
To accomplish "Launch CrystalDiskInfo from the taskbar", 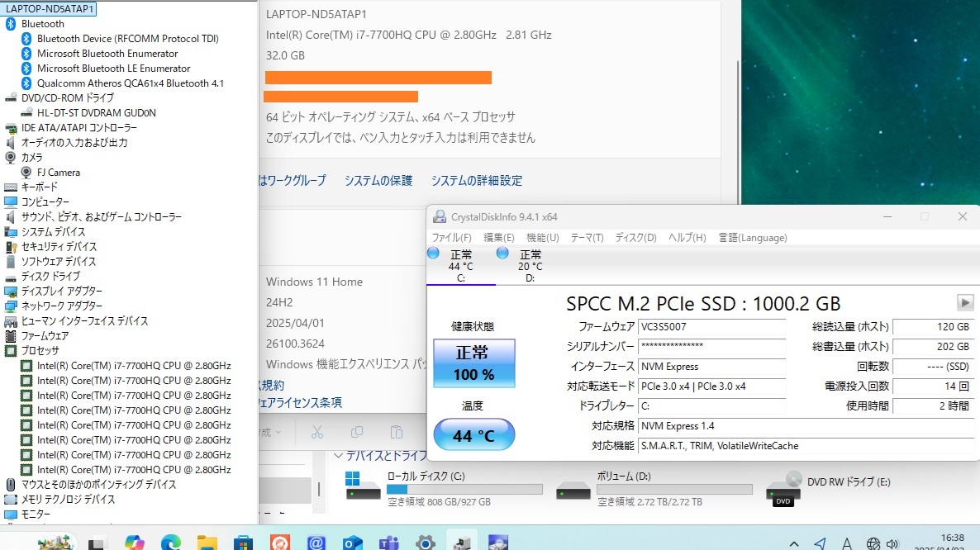I will (461, 542).
